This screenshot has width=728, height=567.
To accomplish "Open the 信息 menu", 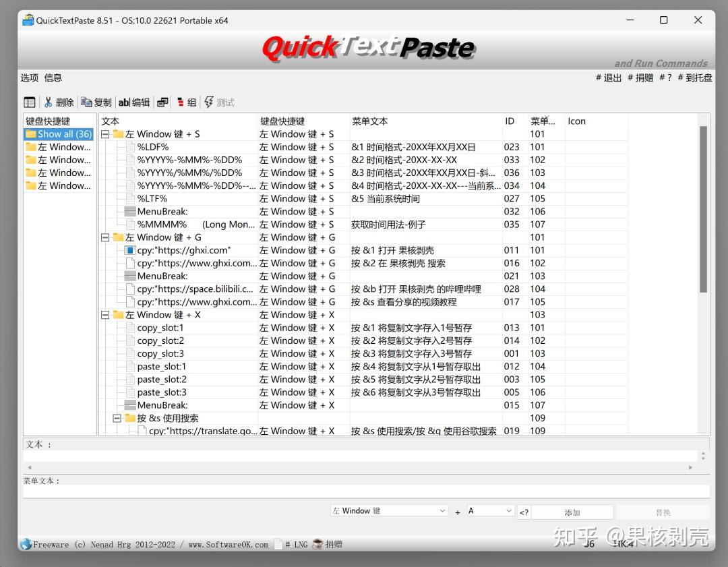I will click(x=53, y=78).
